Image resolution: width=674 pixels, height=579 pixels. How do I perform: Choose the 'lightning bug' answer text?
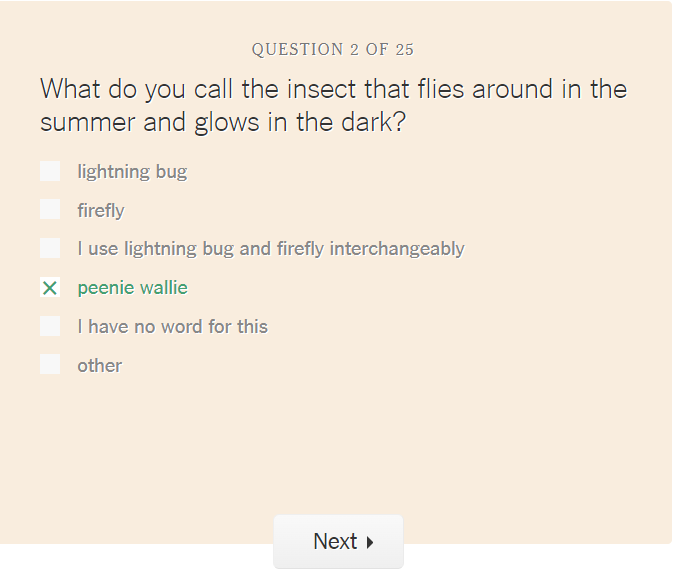tap(132, 172)
